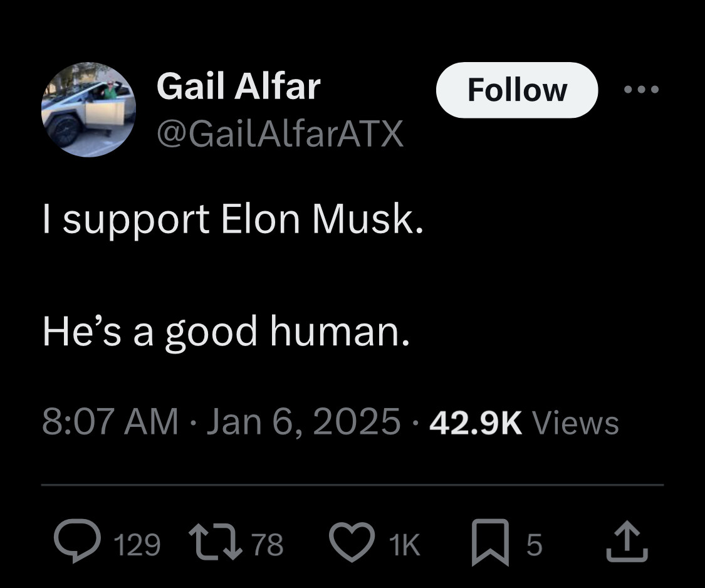Open the Cybertruck profile picture
This screenshot has width=705, height=588.
click(x=89, y=109)
